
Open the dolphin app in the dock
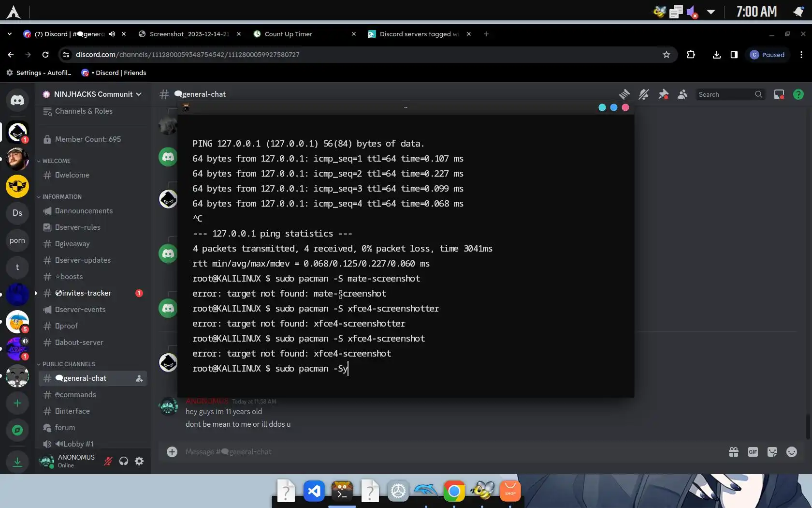click(x=426, y=492)
